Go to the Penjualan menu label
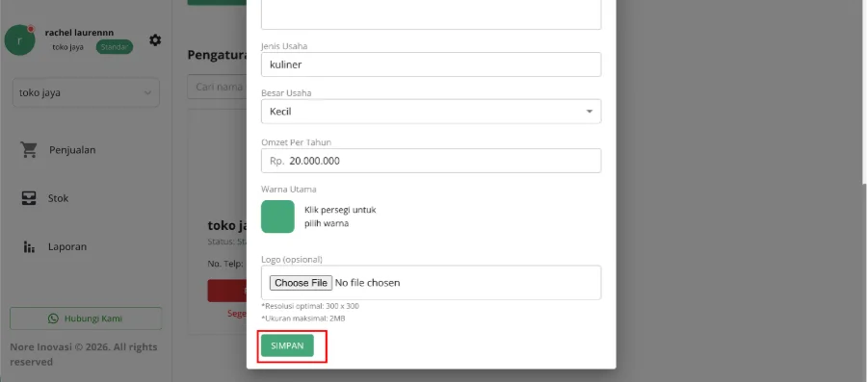The width and height of the screenshot is (868, 382). click(x=72, y=150)
